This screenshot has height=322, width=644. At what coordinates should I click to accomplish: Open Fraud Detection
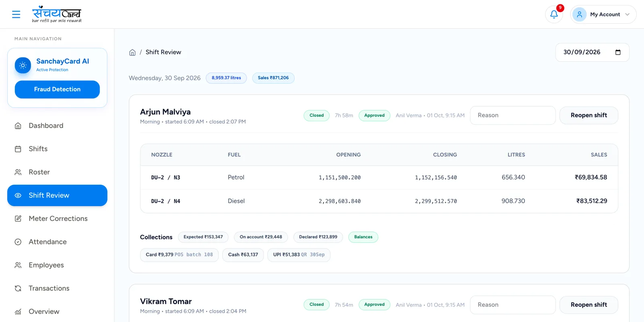coord(57,89)
